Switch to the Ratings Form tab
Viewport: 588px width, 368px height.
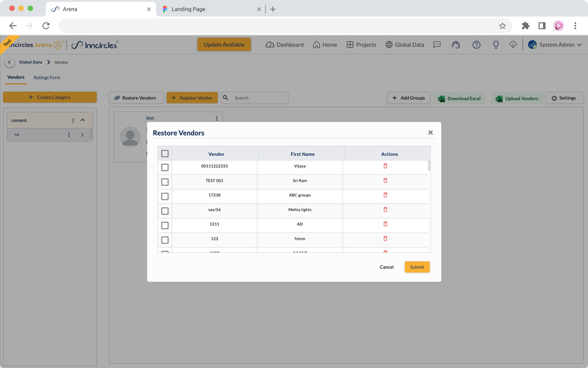(47, 77)
